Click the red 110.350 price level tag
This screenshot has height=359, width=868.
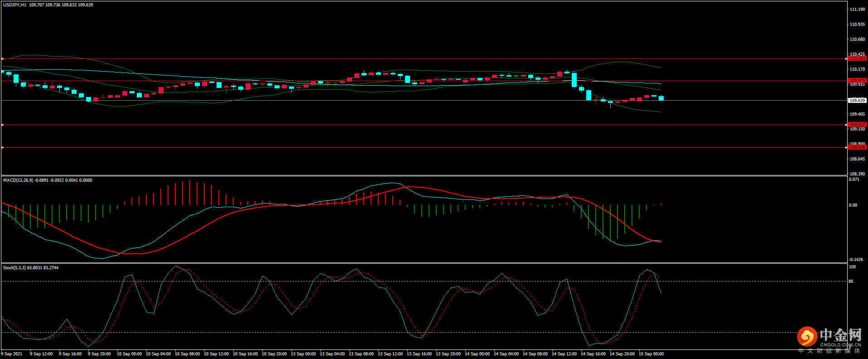click(x=857, y=58)
